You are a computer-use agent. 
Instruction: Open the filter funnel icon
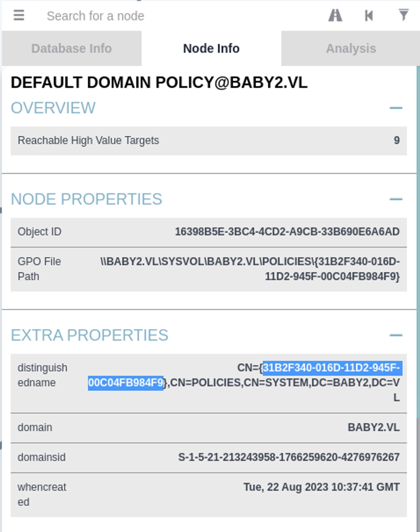403,15
